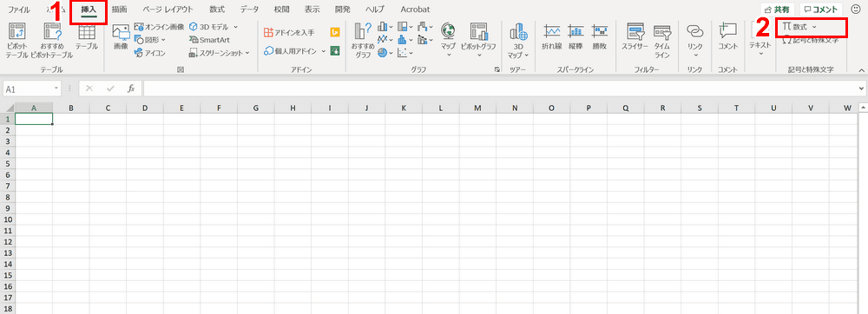
Task: Insert a comment with コメント ribbon button
Action: pyautogui.click(x=727, y=36)
